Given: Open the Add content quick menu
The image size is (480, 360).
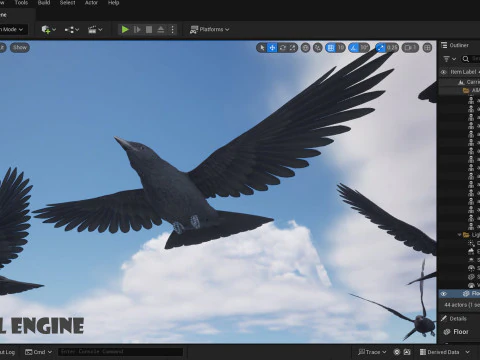Looking at the screenshot, I should [x=49, y=30].
